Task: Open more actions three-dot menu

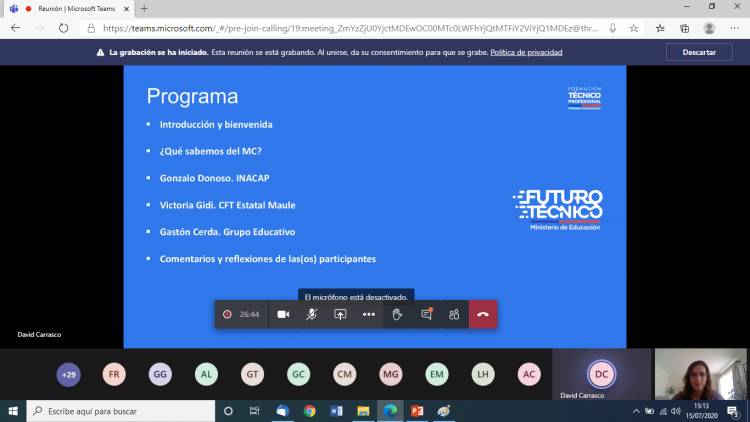Action: click(368, 314)
